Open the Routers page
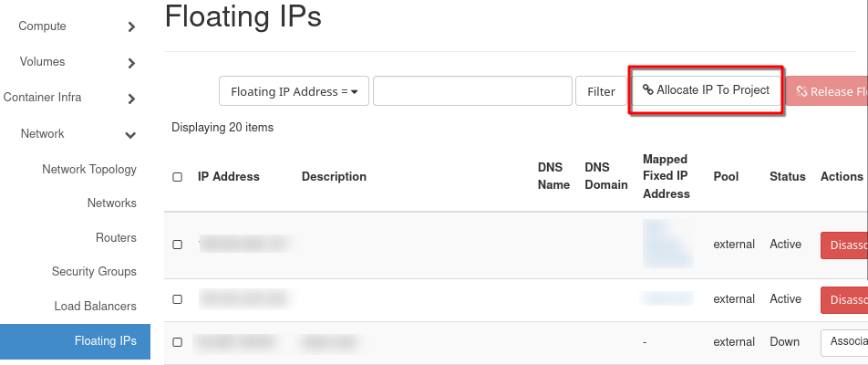Image resolution: width=868 pixels, height=365 pixels. (116, 237)
